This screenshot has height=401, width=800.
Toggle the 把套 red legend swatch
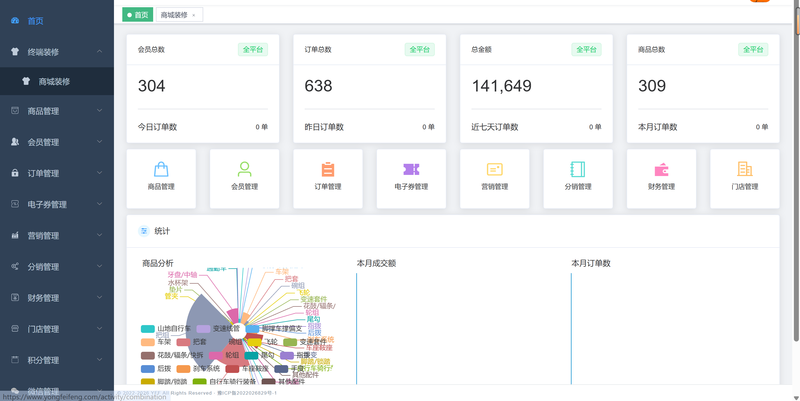pyautogui.click(x=183, y=342)
